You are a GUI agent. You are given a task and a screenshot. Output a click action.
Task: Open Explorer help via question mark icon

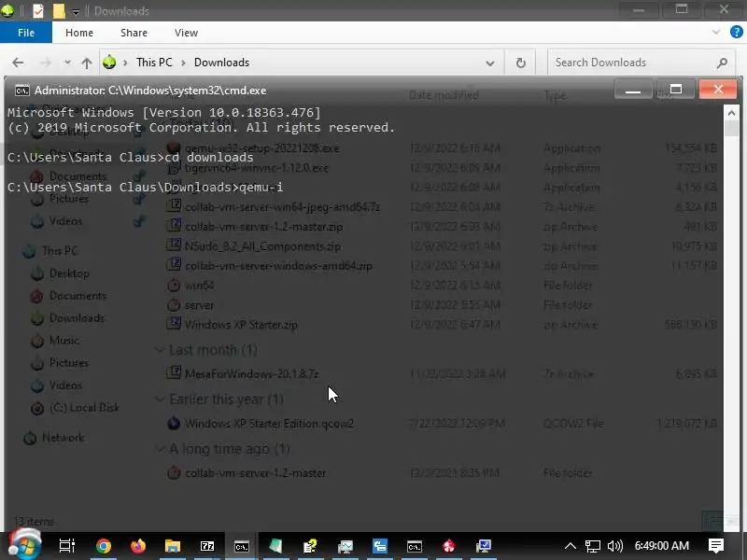pos(736,32)
